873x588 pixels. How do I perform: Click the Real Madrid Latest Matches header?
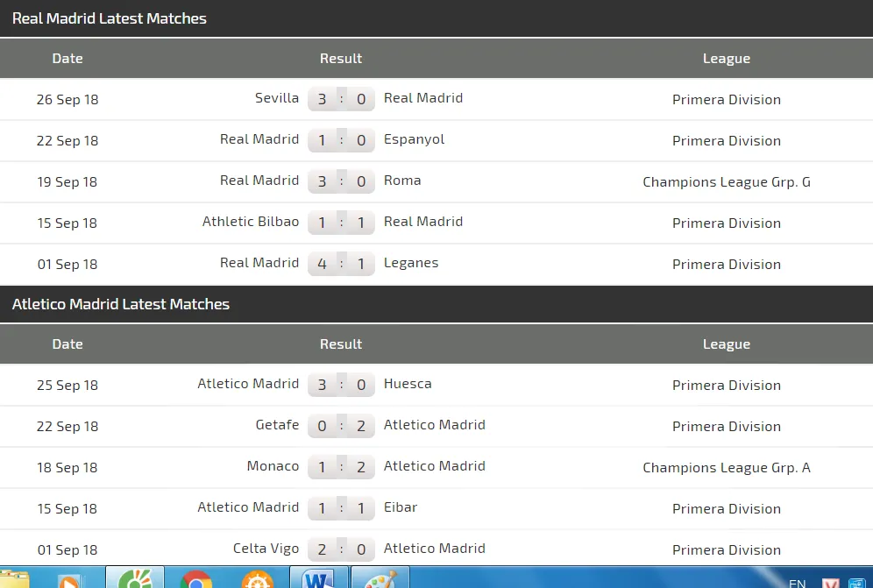pyautogui.click(x=109, y=18)
